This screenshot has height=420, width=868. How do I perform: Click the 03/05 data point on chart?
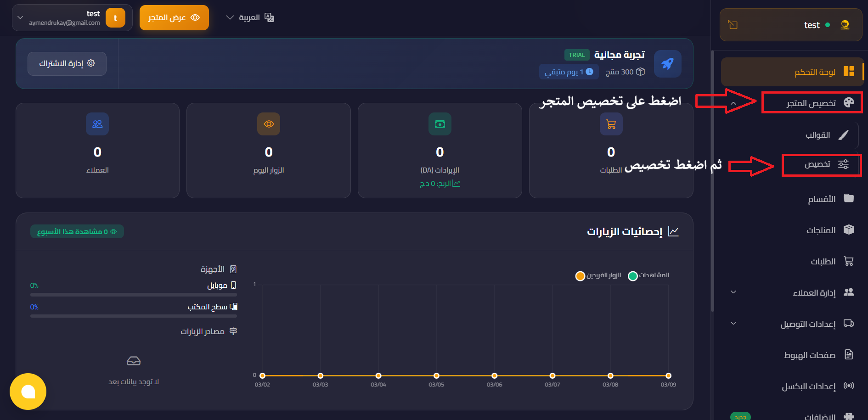tap(436, 375)
